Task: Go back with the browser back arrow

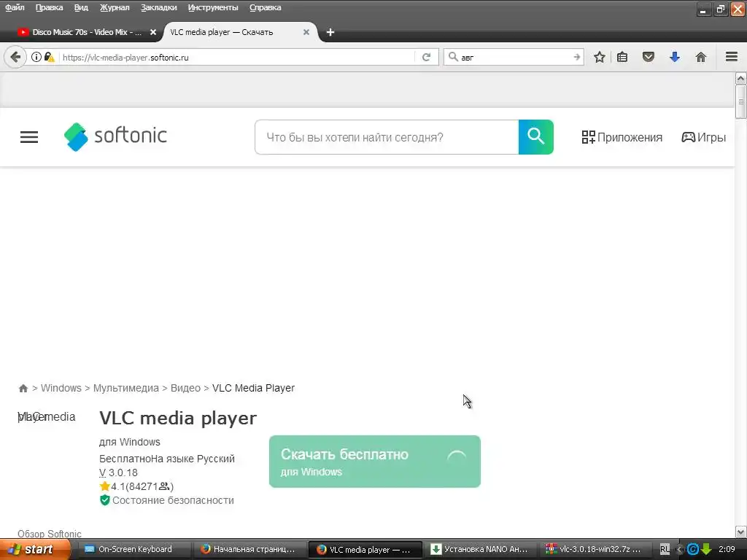Action: pyautogui.click(x=15, y=57)
